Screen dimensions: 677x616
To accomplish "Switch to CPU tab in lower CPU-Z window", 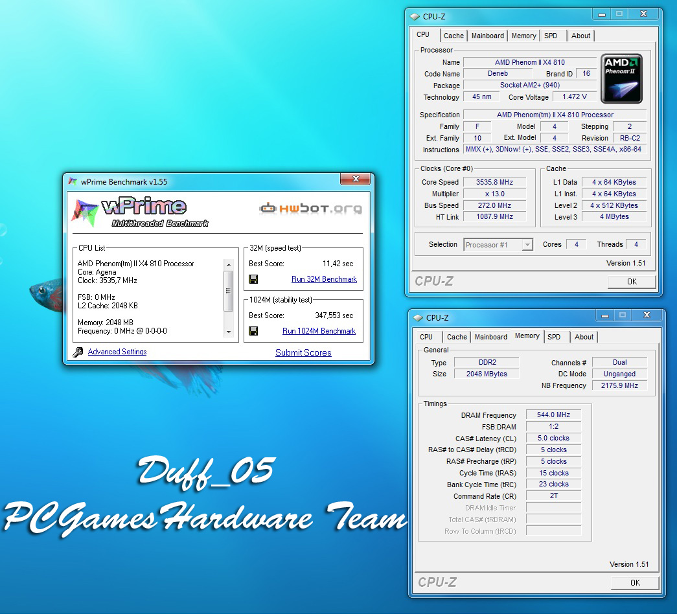I will pyautogui.click(x=426, y=337).
